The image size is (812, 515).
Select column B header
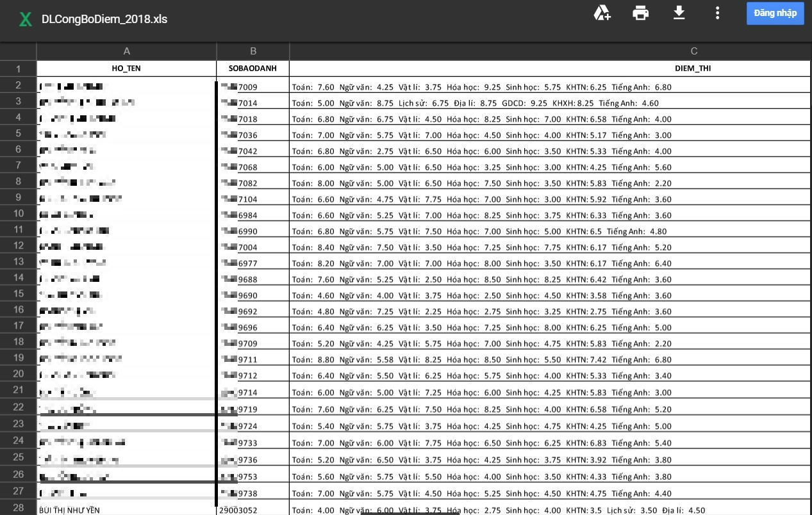click(253, 51)
